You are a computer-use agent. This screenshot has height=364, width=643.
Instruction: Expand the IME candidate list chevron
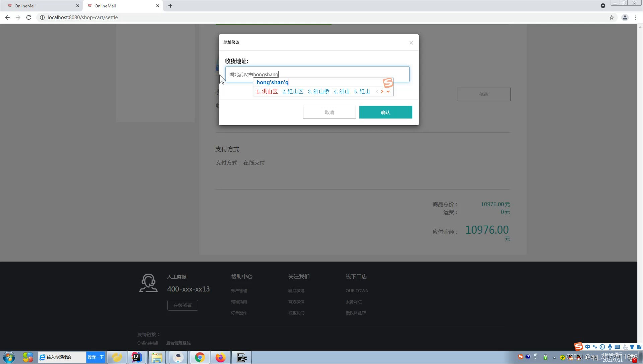pyautogui.click(x=388, y=91)
